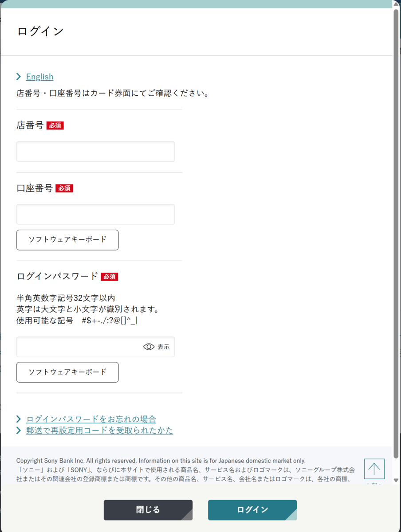The image size is (401, 532).
Task: Click the chevron icon before English
Action: click(x=18, y=76)
